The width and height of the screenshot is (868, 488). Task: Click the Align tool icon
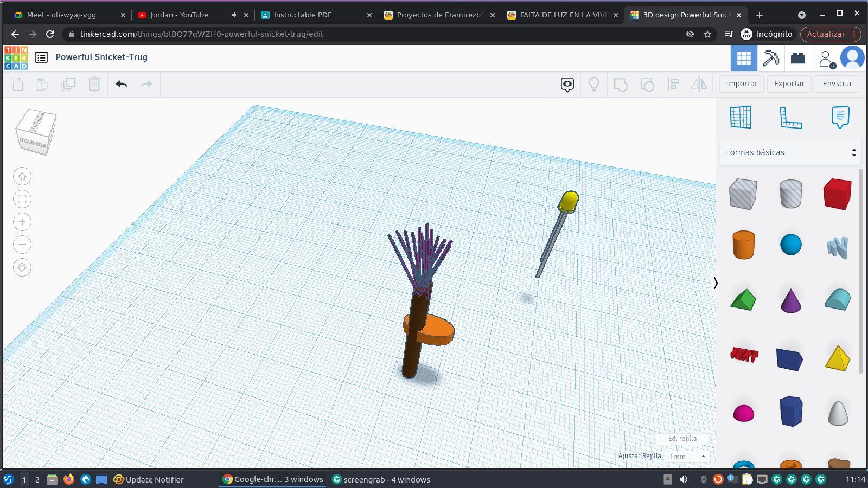673,84
